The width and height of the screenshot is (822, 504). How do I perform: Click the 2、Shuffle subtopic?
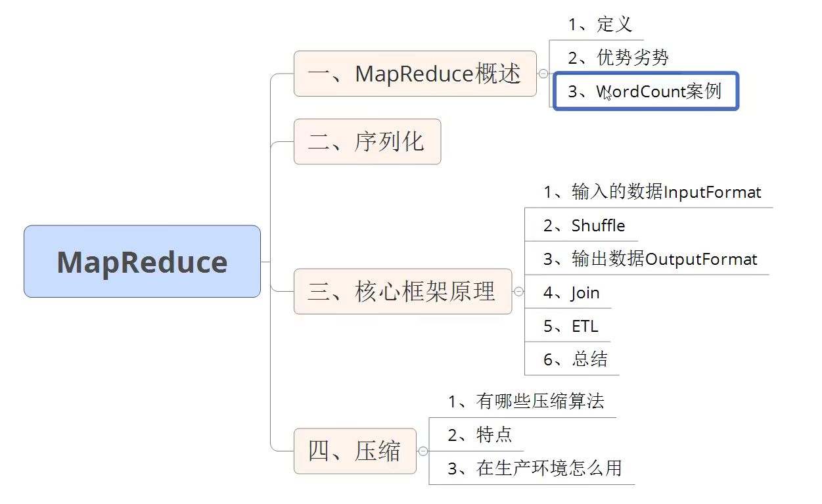tap(581, 225)
